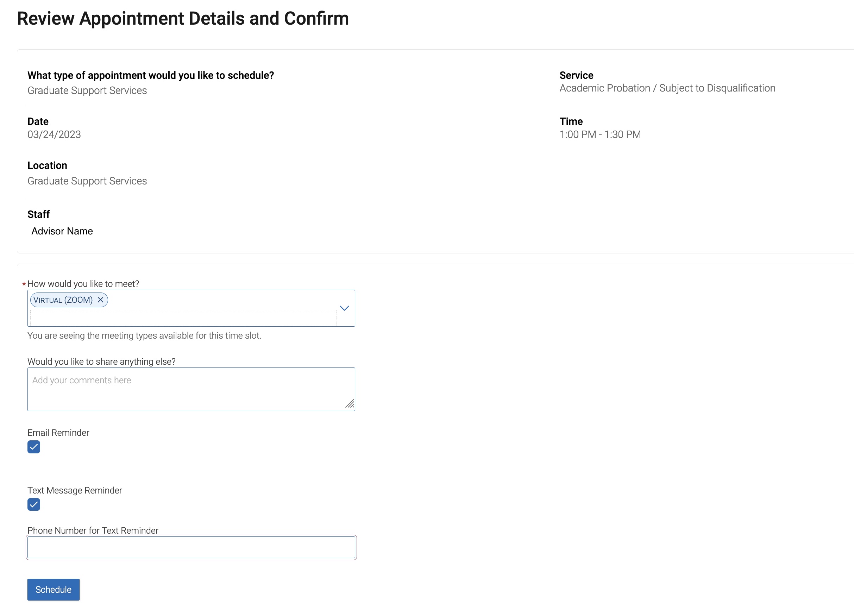854x616 pixels.
Task: Click the phone number for text reminder field
Action: click(191, 547)
